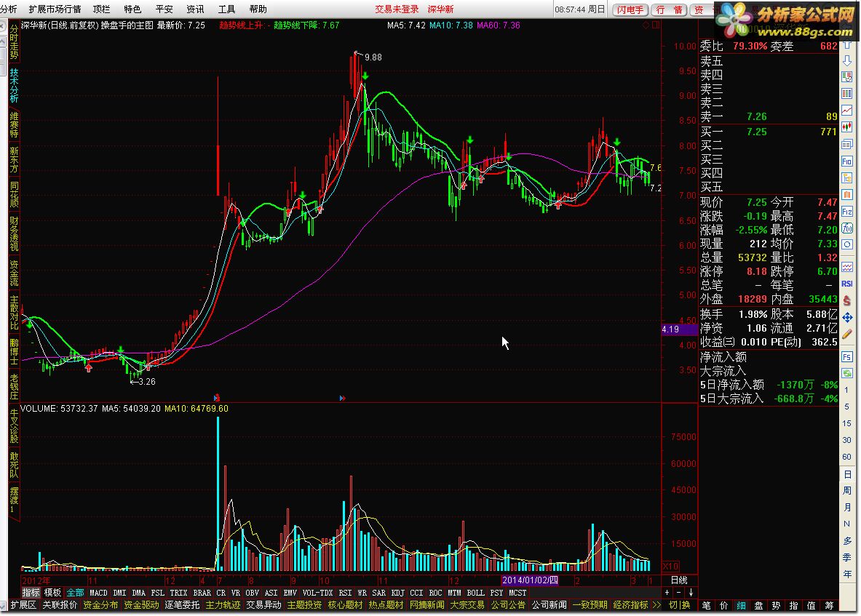Open the f(x) formula manager icon
The image size is (861, 616).
coord(846,228)
